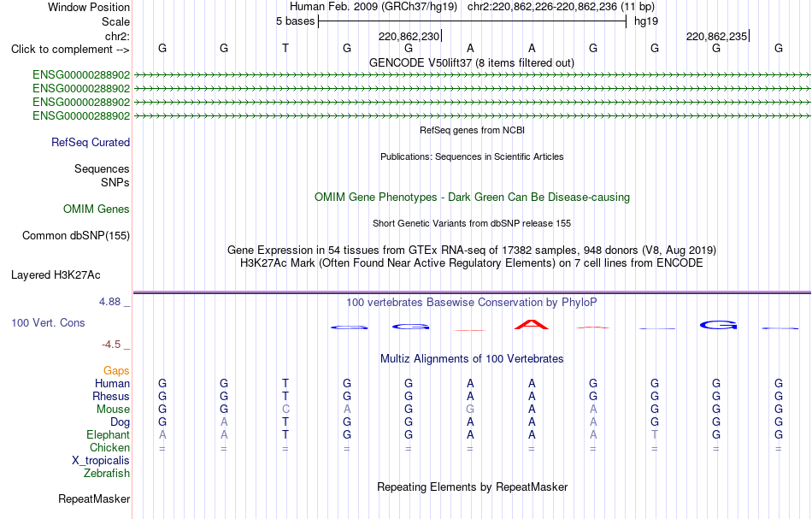Screen dimensions: 812x519
Task: Click the 'chr2:' ruler label
Action: 118,36
